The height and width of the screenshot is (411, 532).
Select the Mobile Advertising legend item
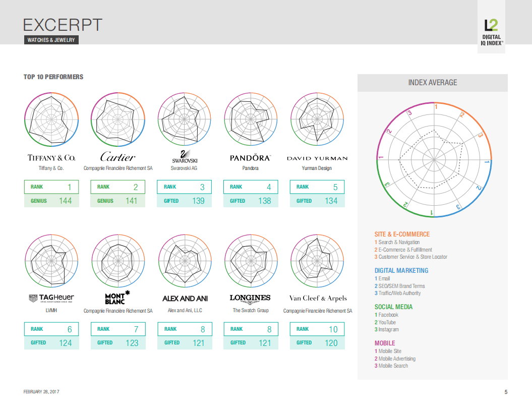click(396, 359)
